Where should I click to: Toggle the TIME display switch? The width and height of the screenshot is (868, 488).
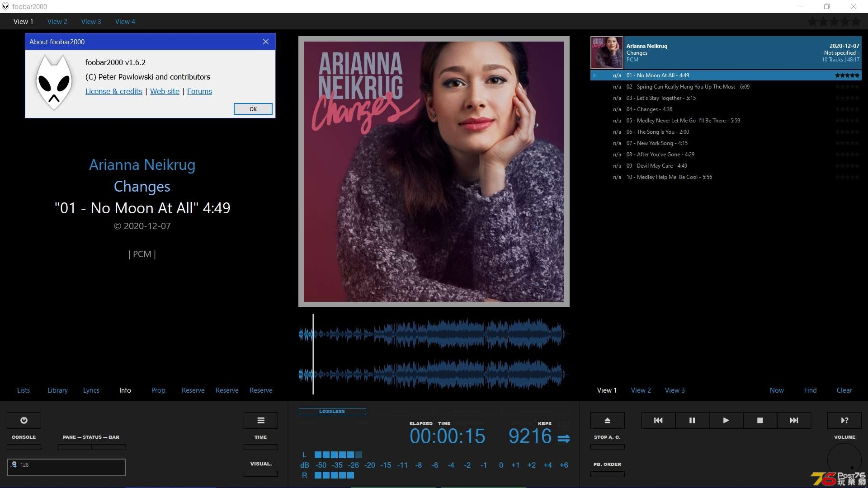coord(261,447)
